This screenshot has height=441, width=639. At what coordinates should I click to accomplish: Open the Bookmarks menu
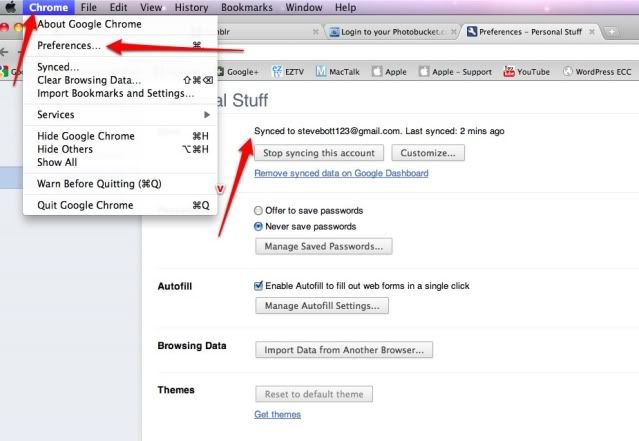pos(247,7)
